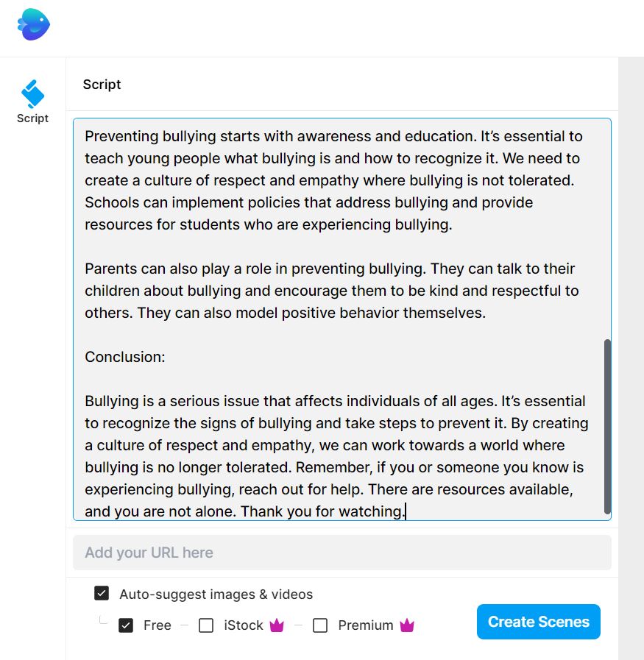Click the Pictory fish logo
Screen dimensions: 644x660
click(34, 24)
